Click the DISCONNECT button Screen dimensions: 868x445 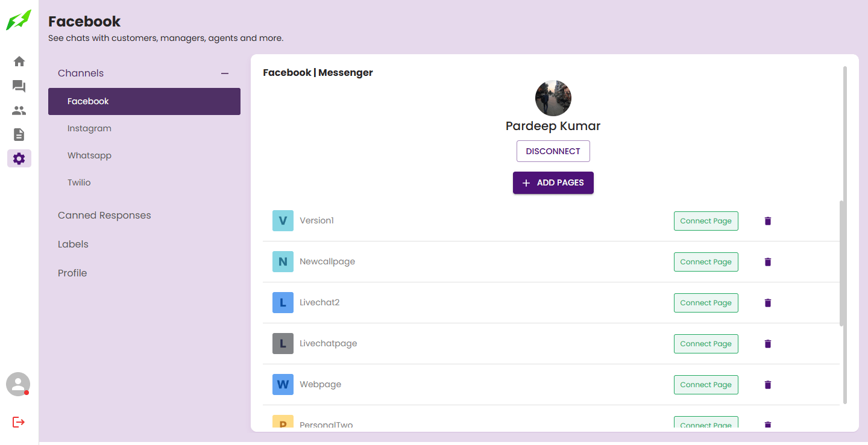[553, 151]
